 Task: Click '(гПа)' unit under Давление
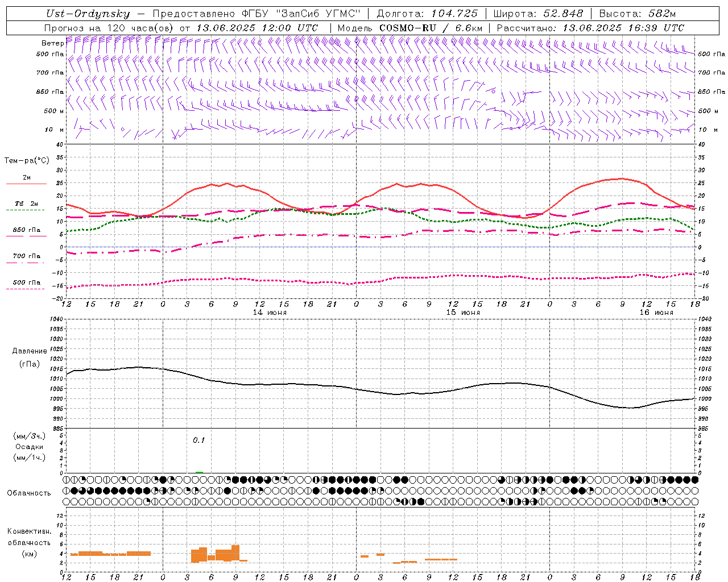pos(30,364)
